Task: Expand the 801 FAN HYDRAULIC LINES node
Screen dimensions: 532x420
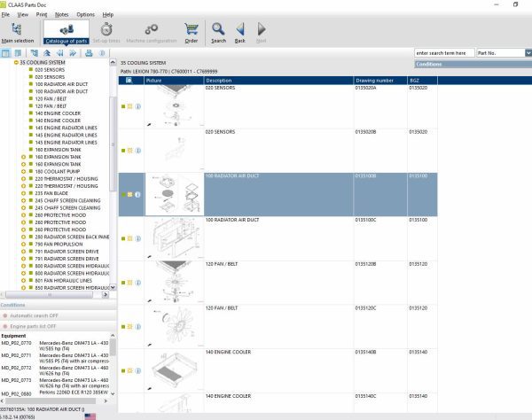Action: tap(23, 281)
